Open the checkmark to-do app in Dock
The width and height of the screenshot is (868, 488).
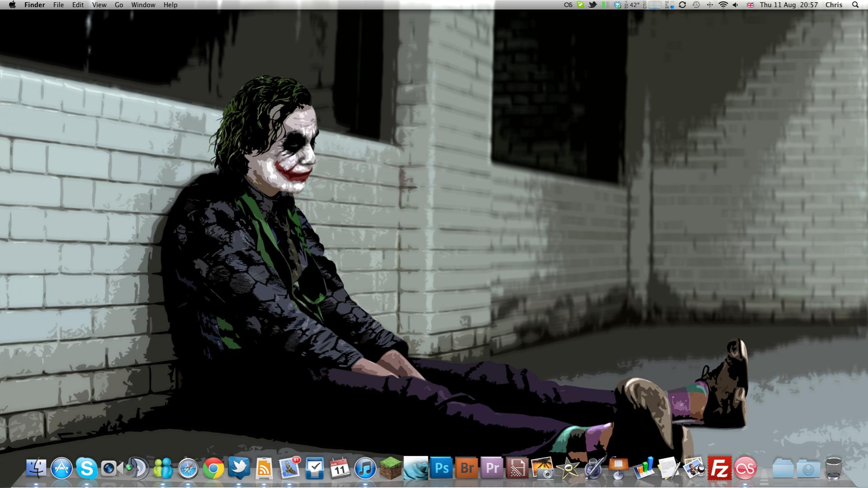(x=315, y=468)
